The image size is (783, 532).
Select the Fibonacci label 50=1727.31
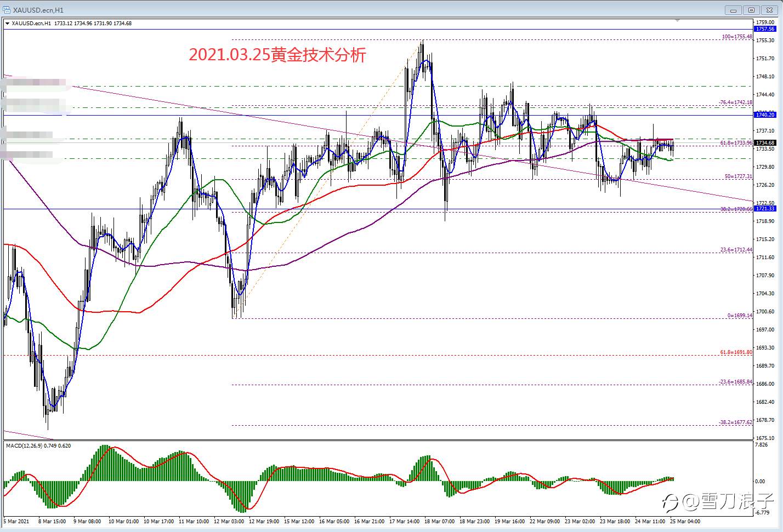coord(739,176)
